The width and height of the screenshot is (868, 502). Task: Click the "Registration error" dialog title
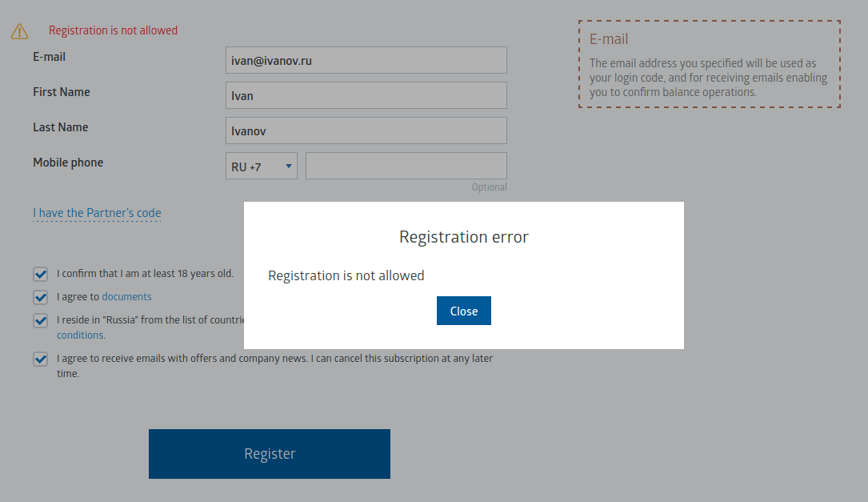[464, 237]
